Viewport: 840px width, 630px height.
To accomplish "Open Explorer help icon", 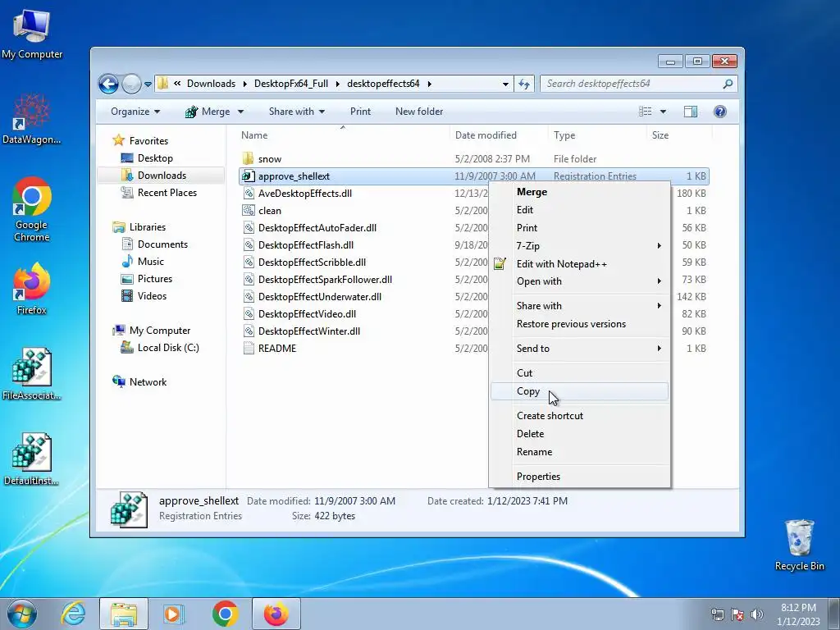I will [720, 112].
